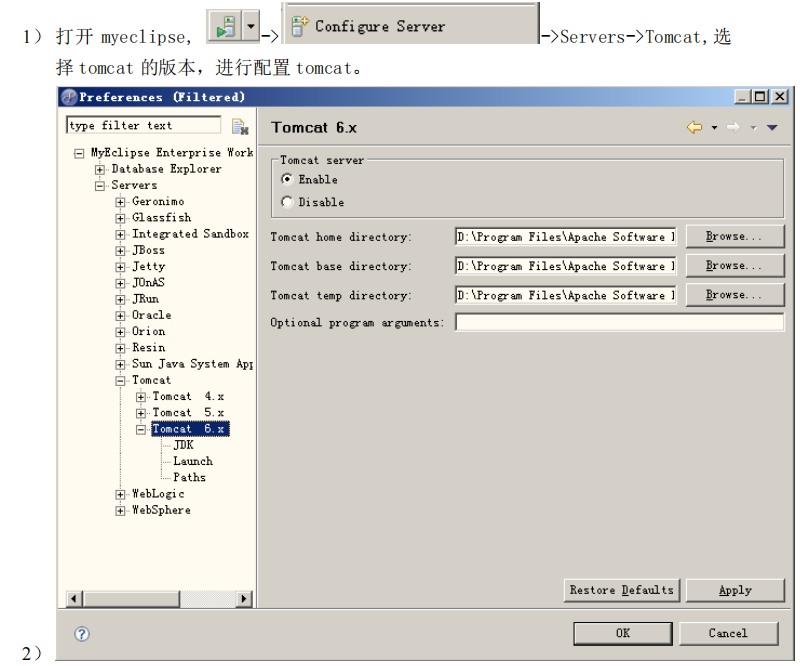
Task: Expand the JRun server node
Action: [x=120, y=300]
